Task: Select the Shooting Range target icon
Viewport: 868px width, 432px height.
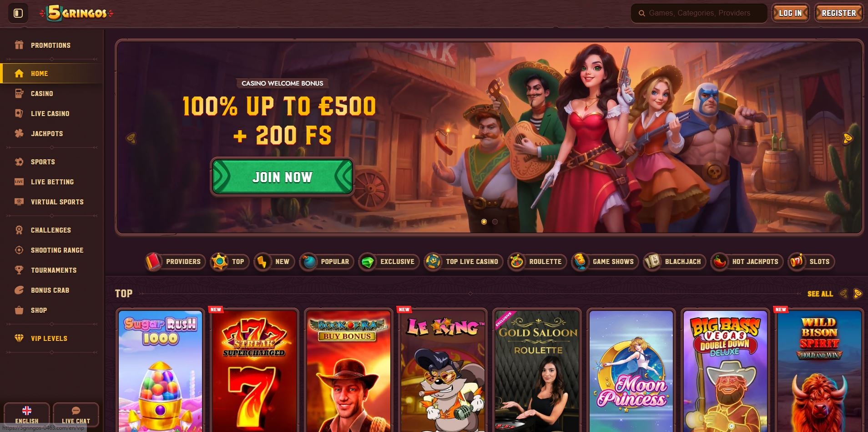Action: click(19, 250)
